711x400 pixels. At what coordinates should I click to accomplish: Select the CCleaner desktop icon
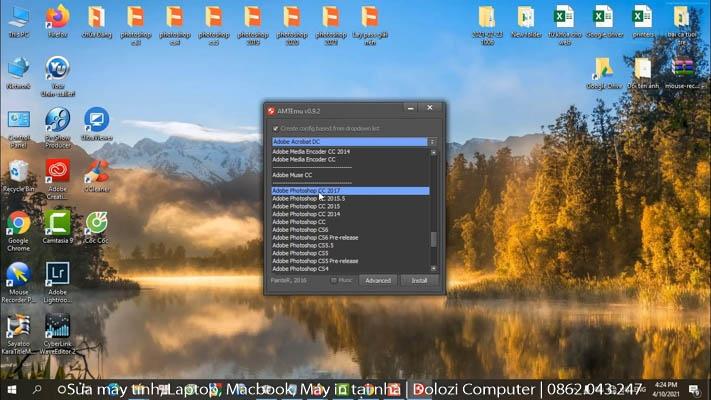coord(96,172)
